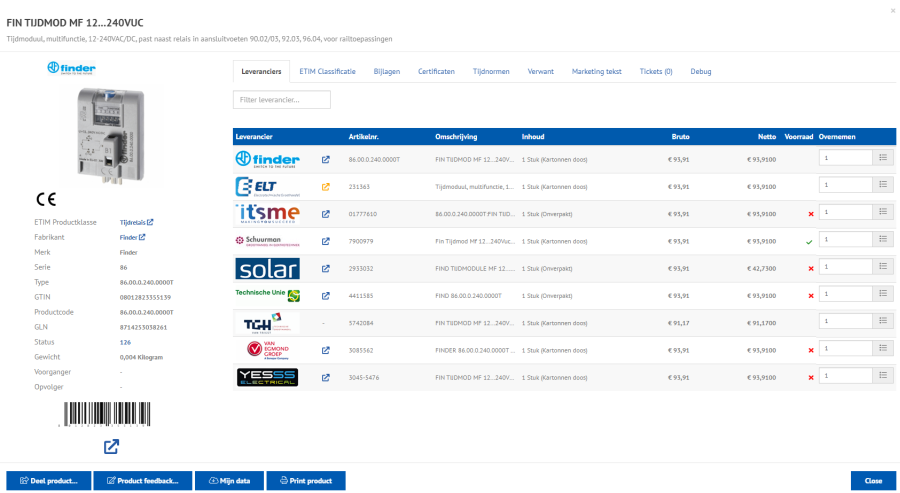Open external link for Van Egmond Groep row
Image resolution: width=900 pixels, height=493 pixels.
click(x=325, y=350)
